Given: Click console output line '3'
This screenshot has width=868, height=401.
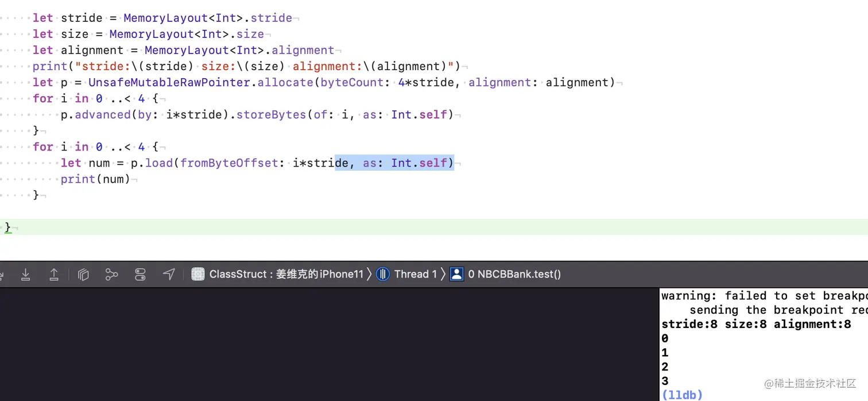Looking at the screenshot, I should point(665,381).
